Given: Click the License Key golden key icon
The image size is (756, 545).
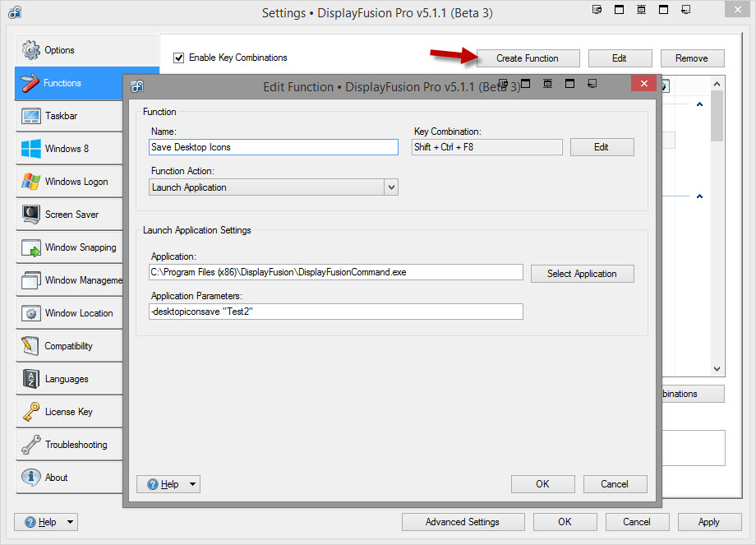Looking at the screenshot, I should 31,412.
